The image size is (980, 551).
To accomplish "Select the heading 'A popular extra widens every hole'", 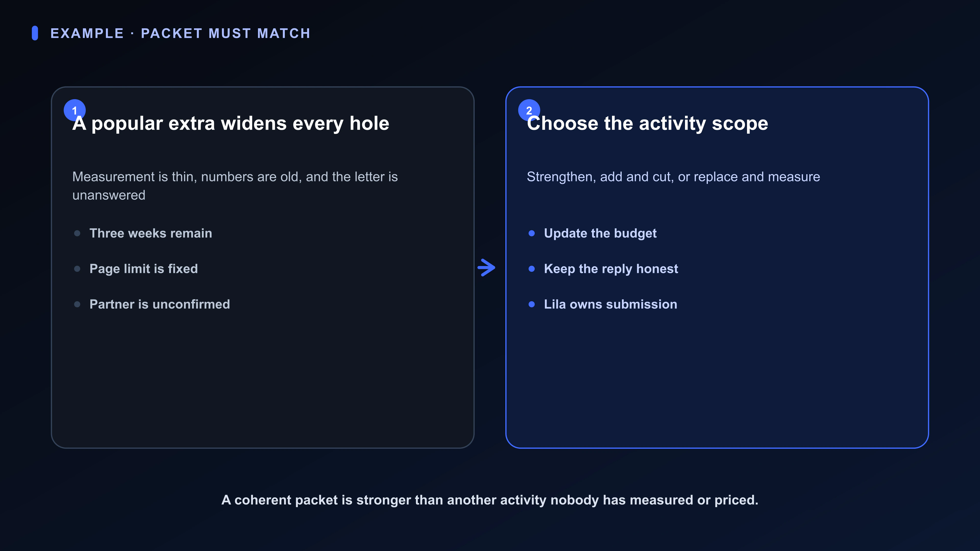I will [230, 123].
